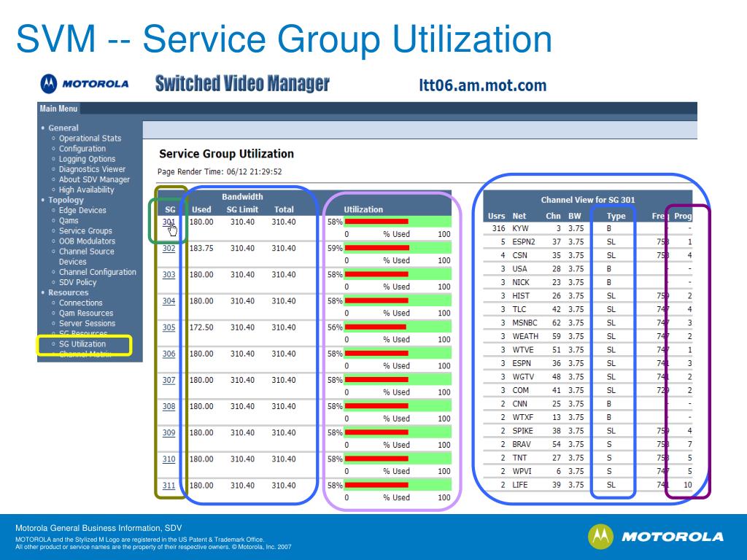Select SG Utilization in sidebar

tap(82, 344)
